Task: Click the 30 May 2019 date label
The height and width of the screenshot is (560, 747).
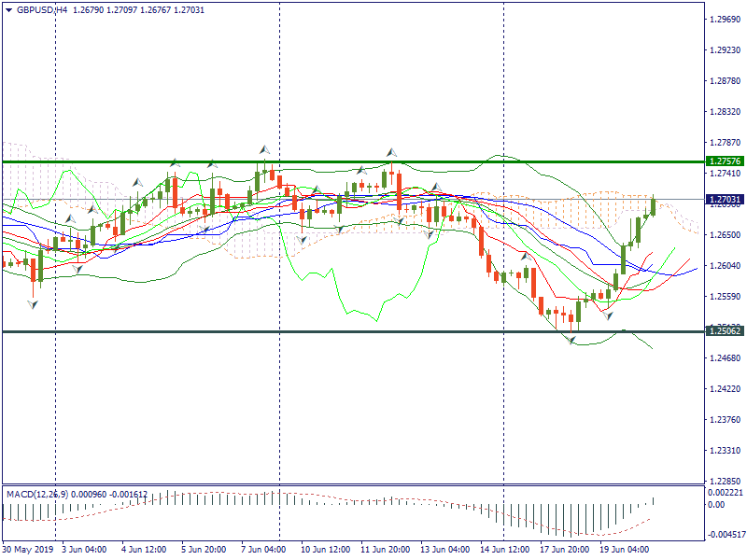Action: 28,549
